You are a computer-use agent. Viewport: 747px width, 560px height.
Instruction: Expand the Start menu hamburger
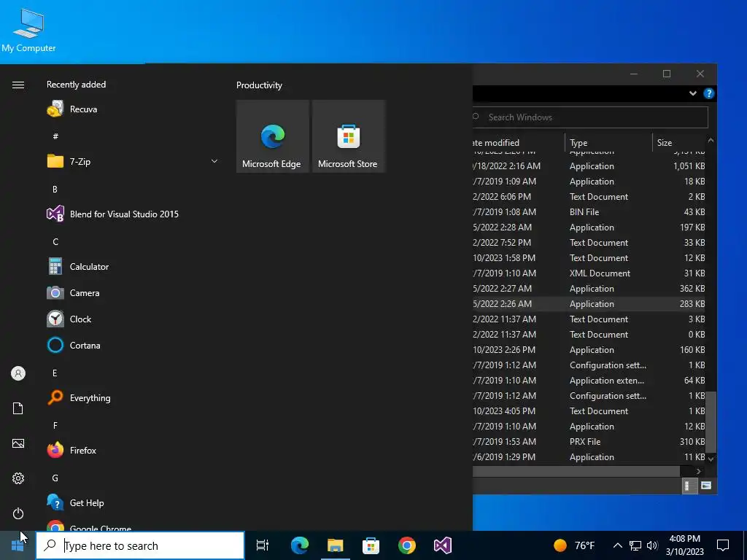point(18,85)
